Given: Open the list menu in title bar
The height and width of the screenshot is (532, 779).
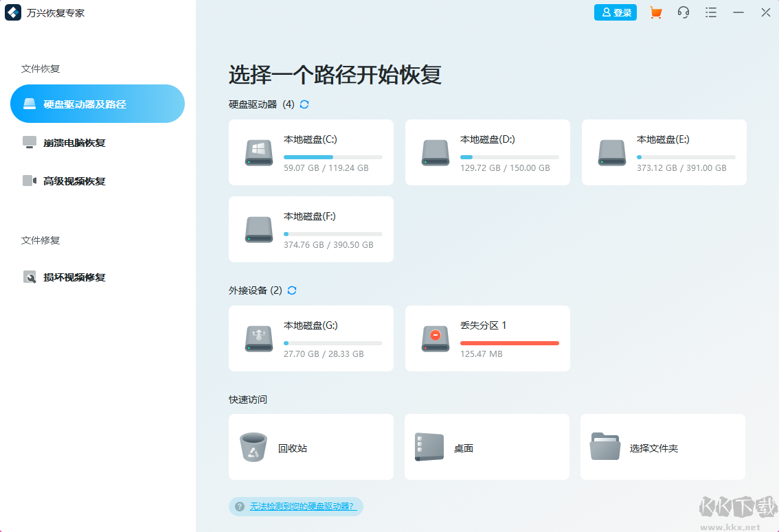Looking at the screenshot, I should pos(711,12).
